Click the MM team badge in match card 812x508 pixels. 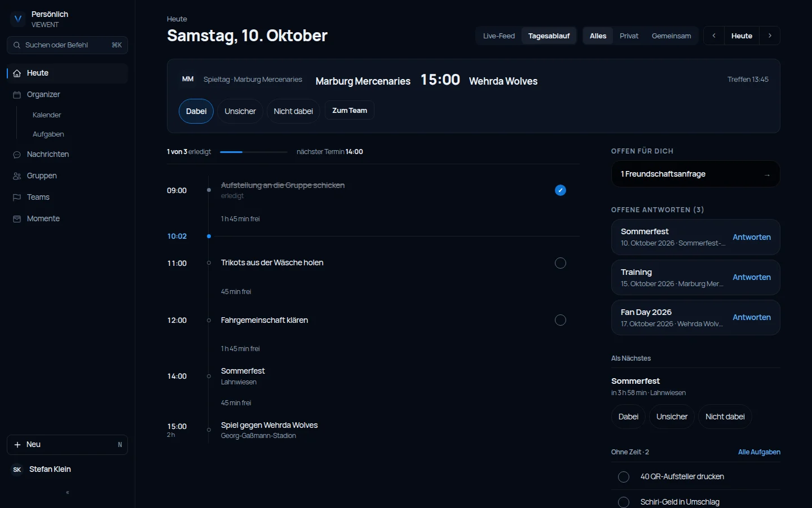pos(188,79)
